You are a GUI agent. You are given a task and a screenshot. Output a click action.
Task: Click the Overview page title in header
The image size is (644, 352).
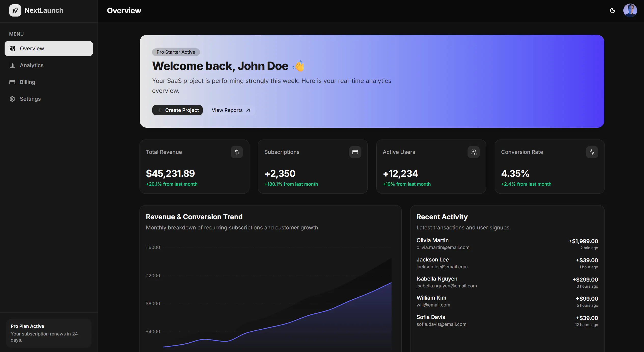coord(124,11)
